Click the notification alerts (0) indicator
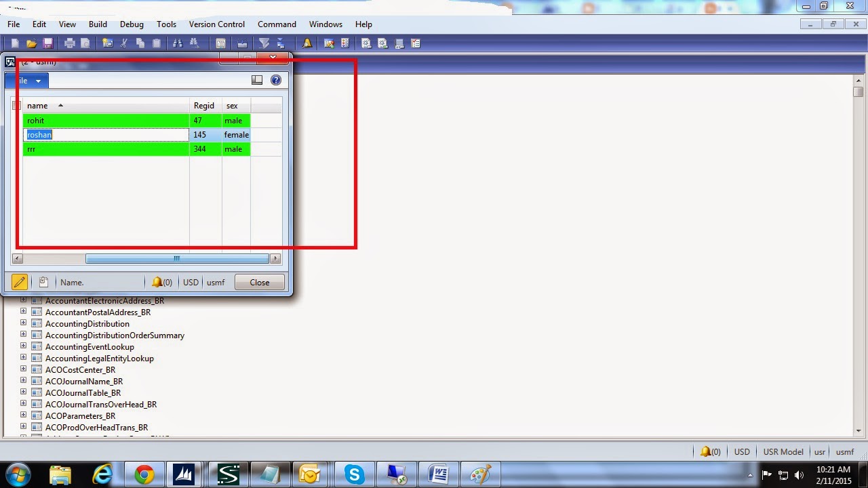 (162, 282)
